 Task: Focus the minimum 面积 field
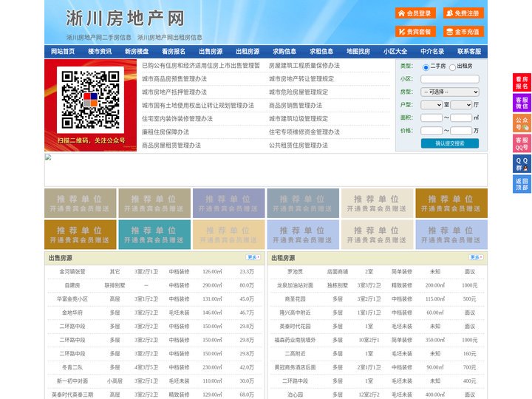(x=432, y=117)
